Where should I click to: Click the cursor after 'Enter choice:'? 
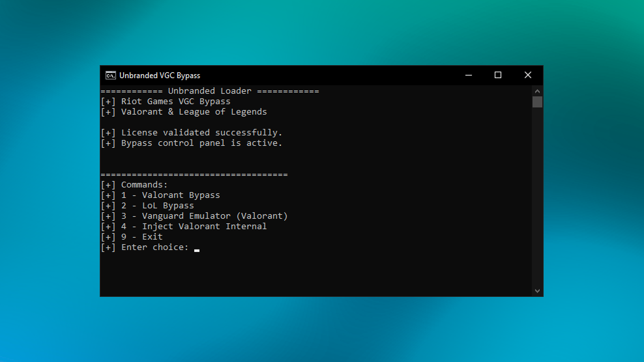197,248
